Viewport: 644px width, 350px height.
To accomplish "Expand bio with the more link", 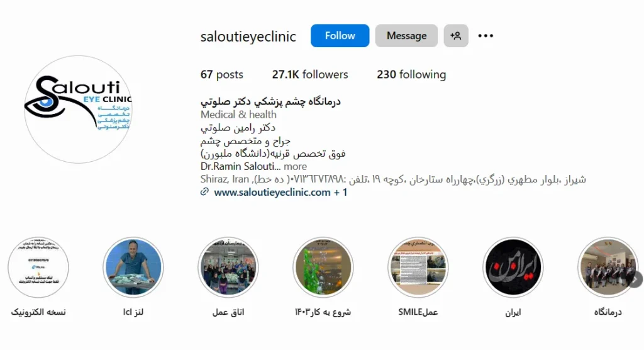I will (x=296, y=167).
